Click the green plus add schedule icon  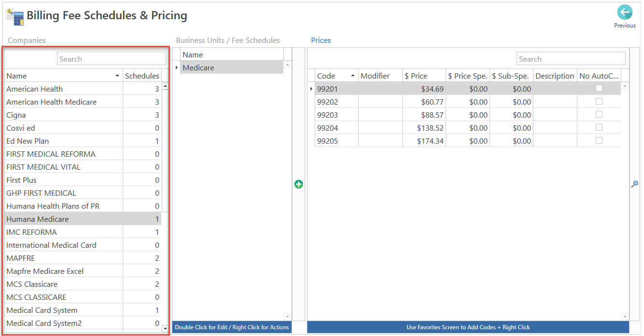pos(299,184)
